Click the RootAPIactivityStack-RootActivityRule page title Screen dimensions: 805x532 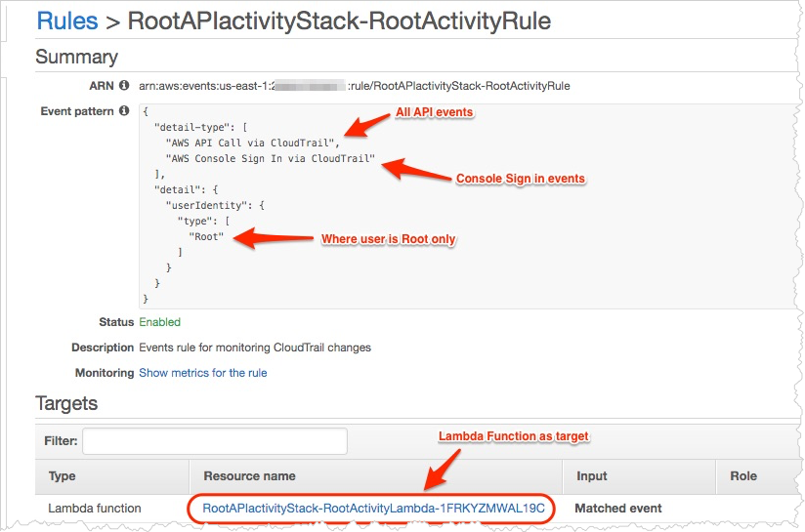339,21
